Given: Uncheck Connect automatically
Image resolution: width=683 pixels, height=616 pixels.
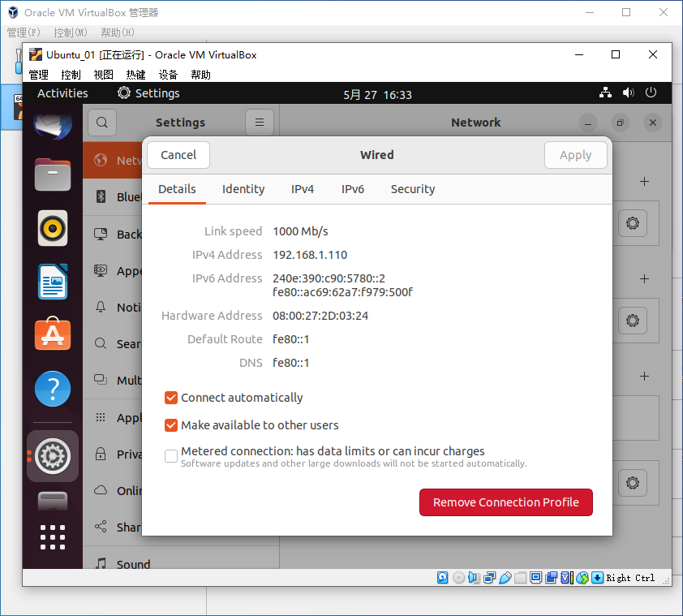Looking at the screenshot, I should [x=170, y=398].
